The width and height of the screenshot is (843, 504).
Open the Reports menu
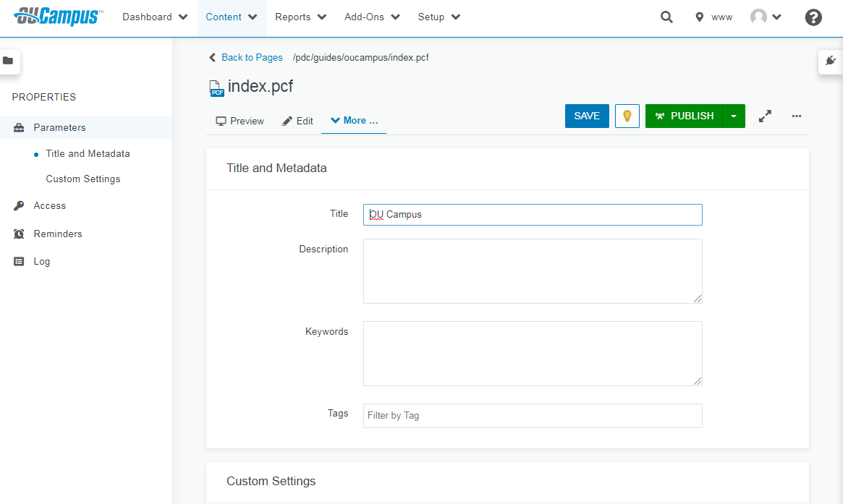click(x=300, y=17)
